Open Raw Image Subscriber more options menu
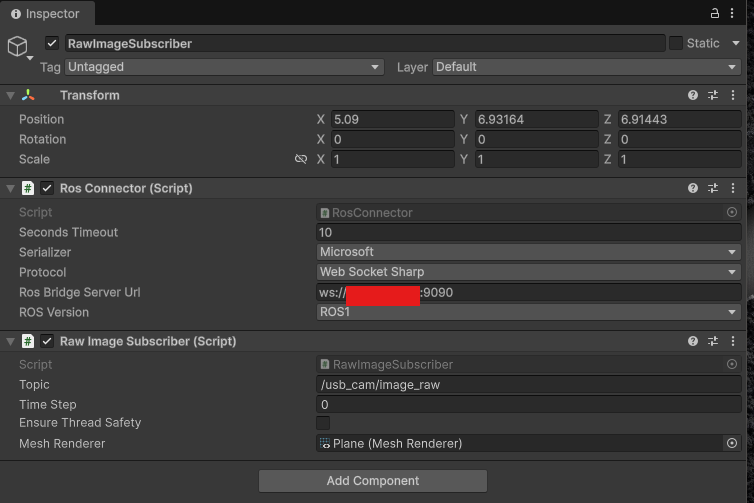Screen dimensions: 754x503 [734, 341]
